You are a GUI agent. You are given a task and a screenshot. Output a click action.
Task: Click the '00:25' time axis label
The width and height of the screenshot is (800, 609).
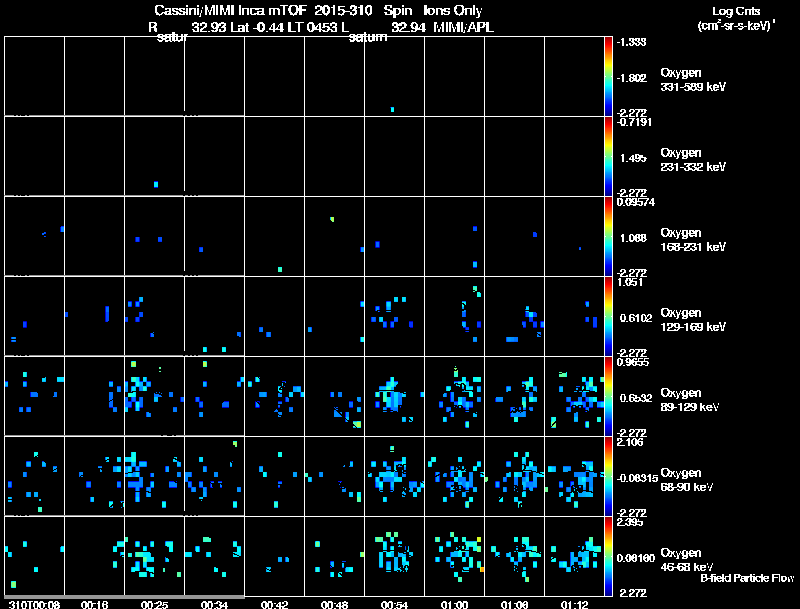[155, 604]
